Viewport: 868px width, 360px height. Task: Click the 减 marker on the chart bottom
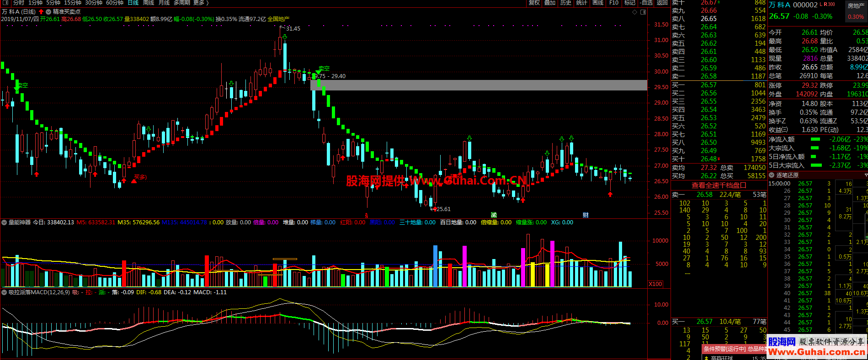point(494,215)
